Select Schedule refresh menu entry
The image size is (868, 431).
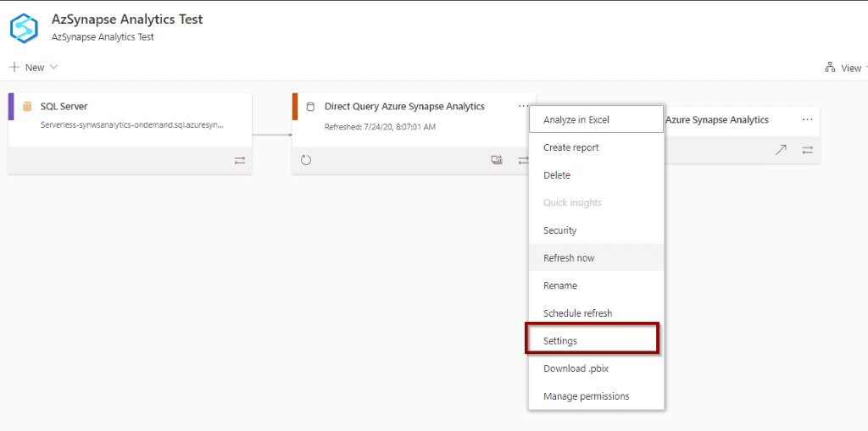pyautogui.click(x=596, y=313)
